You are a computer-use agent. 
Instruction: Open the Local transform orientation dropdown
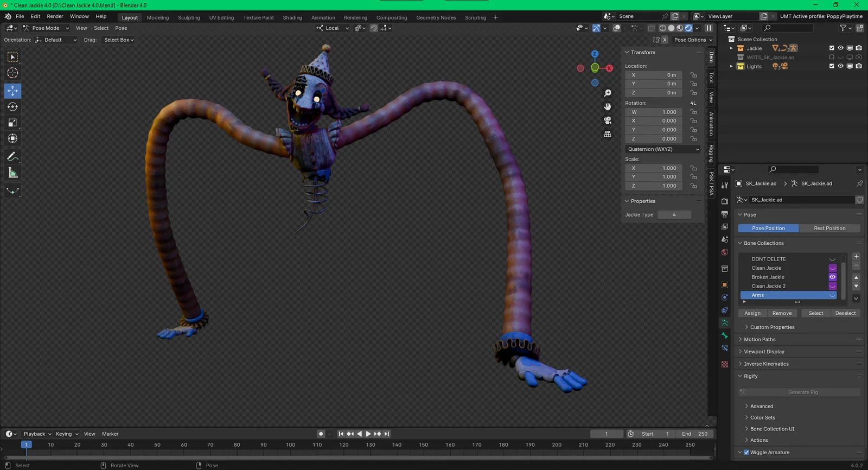[333, 28]
